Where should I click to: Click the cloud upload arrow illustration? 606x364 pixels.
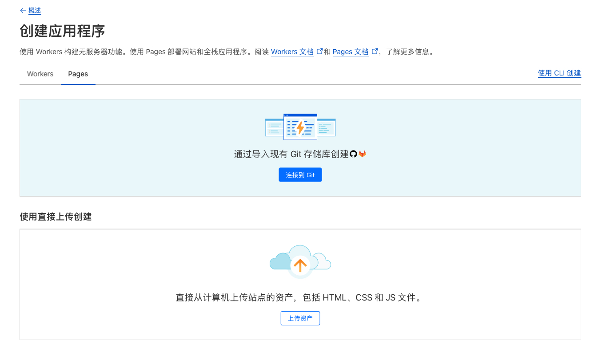point(300,262)
